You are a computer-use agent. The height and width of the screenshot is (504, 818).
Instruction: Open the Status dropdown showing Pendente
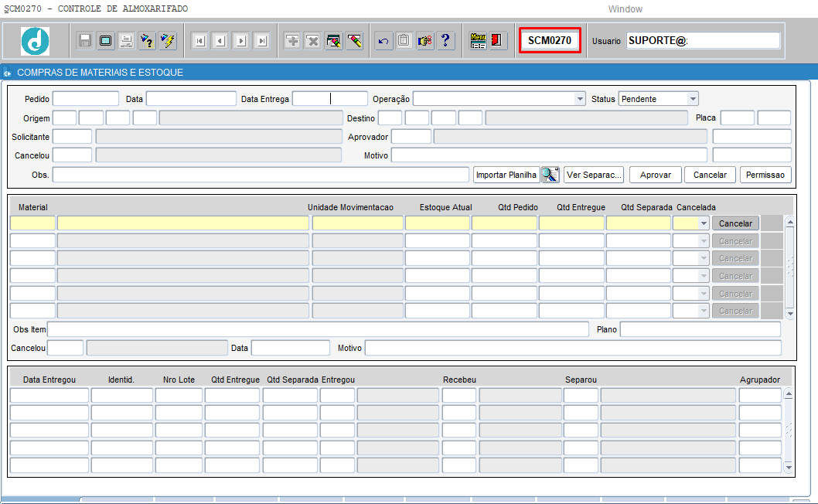click(x=693, y=99)
